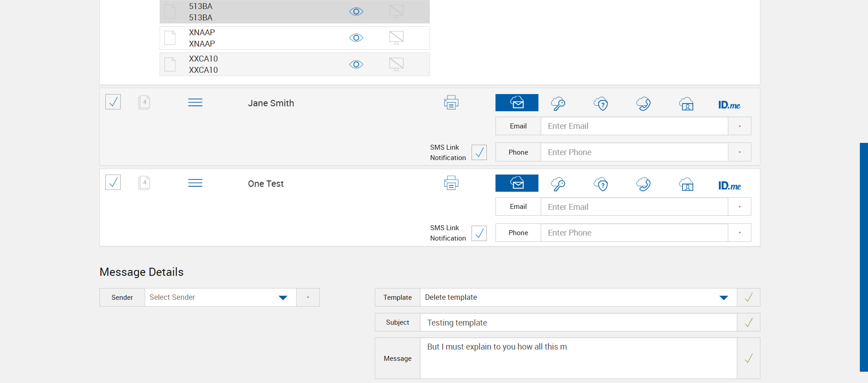The image size is (868, 383).
Task: Click the blue vertical page scrollbar
Action: [x=863, y=257]
